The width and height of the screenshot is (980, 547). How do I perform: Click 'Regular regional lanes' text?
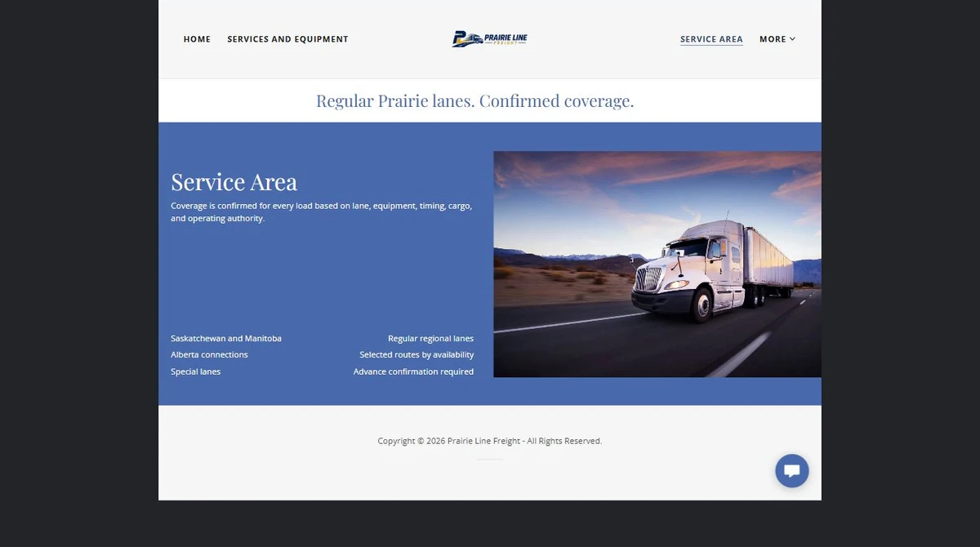pos(430,339)
